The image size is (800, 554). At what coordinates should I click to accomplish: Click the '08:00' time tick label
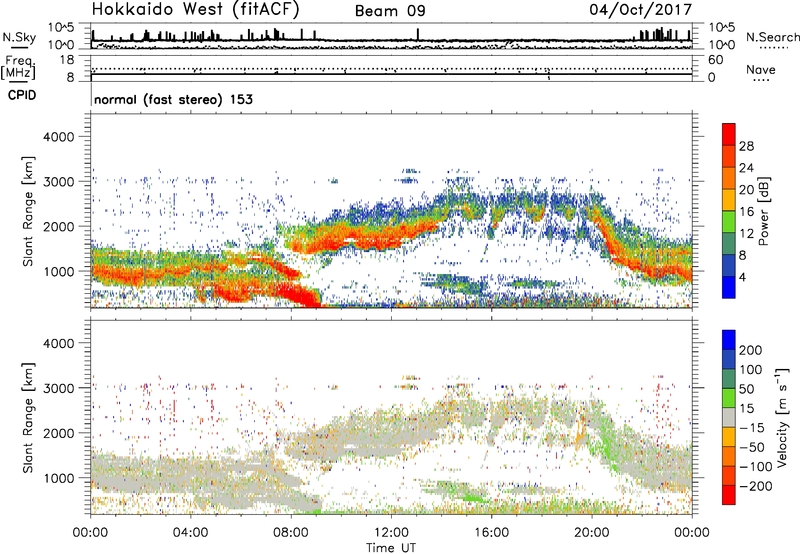coord(291,533)
